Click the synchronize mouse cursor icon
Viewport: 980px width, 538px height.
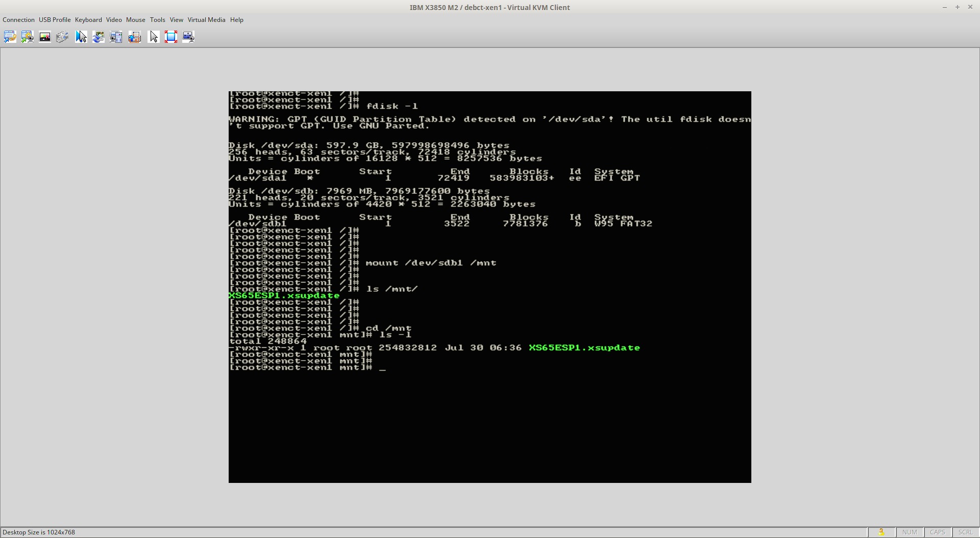pos(81,37)
